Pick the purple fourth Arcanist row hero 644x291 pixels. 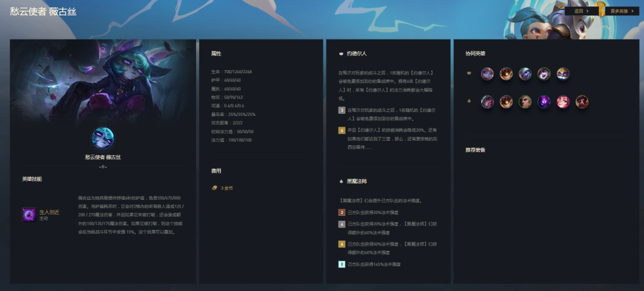point(544,101)
